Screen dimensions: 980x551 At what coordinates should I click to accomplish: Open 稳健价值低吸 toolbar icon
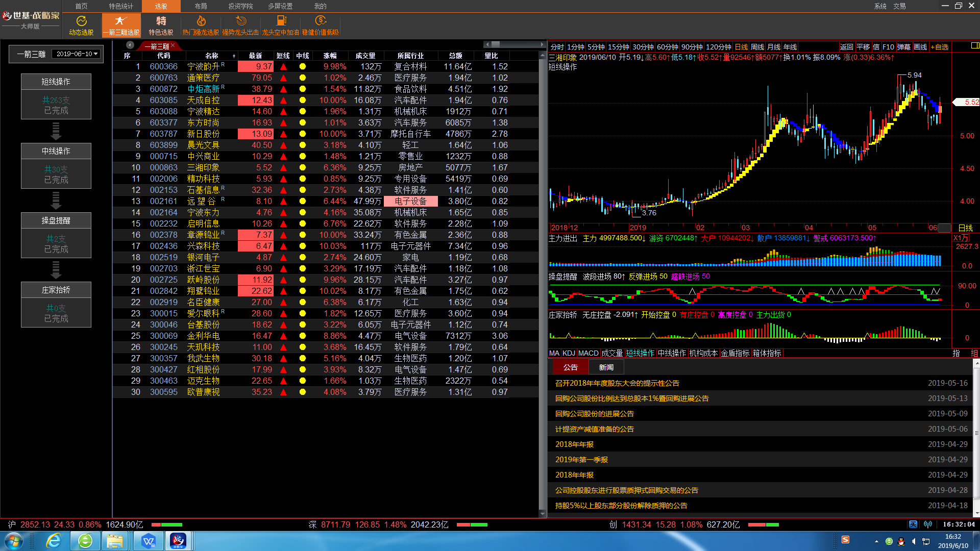tap(321, 25)
